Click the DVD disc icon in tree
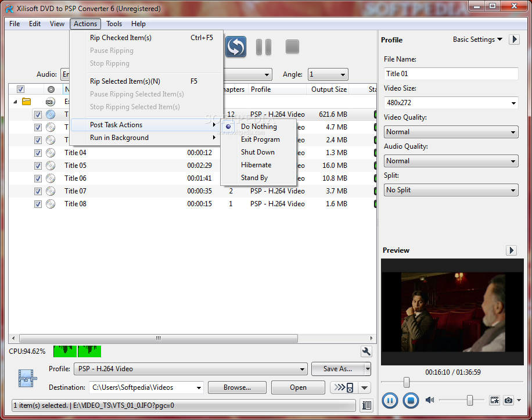 tap(50, 102)
